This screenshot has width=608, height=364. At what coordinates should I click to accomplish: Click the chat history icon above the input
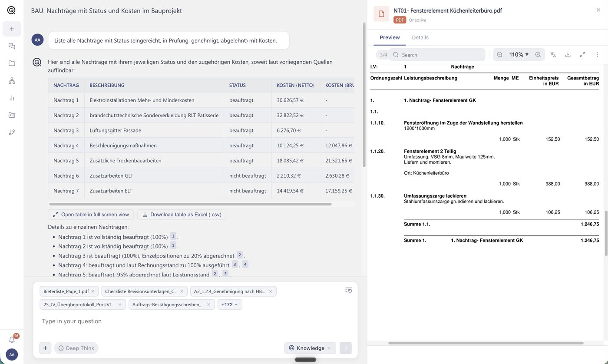pos(348,290)
